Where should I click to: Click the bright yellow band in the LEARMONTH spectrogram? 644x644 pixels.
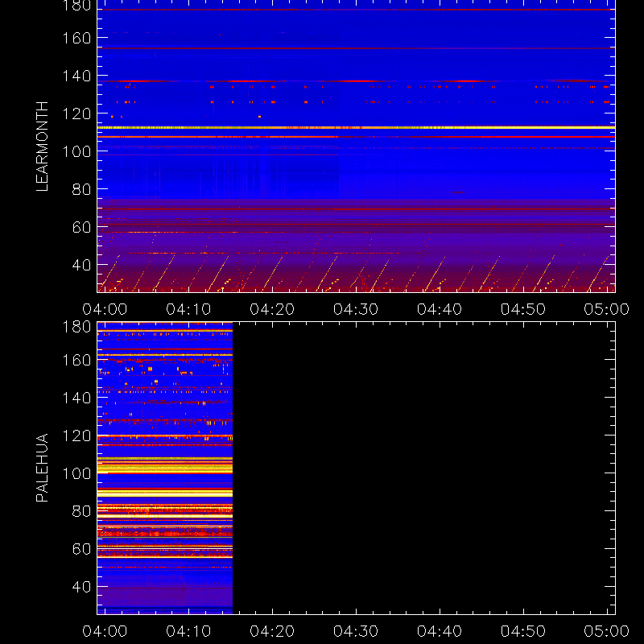(356, 128)
